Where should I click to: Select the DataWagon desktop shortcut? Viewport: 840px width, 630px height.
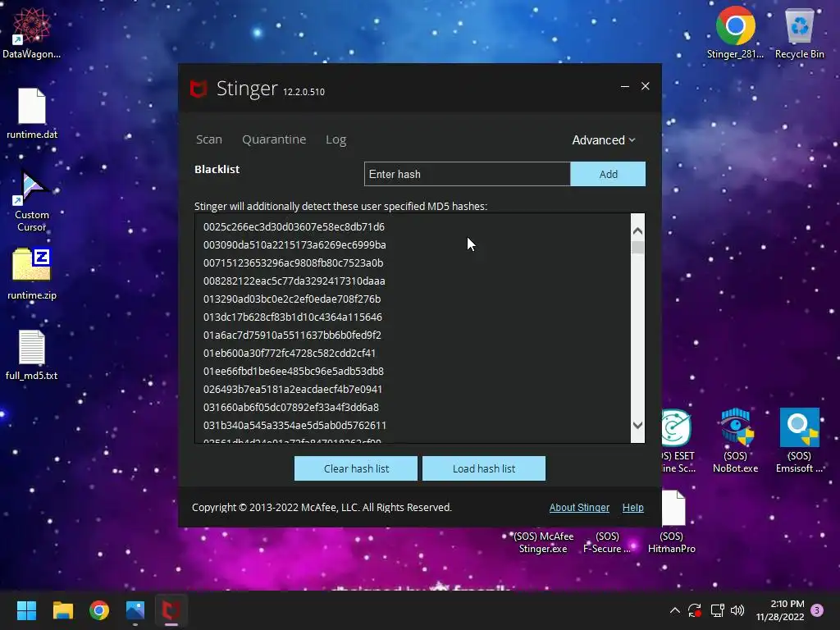(31, 32)
